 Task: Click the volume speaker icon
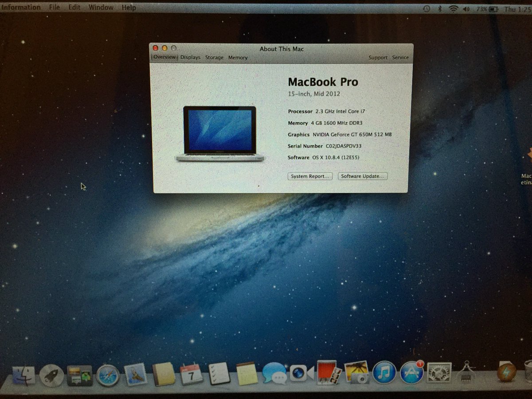coord(466,8)
